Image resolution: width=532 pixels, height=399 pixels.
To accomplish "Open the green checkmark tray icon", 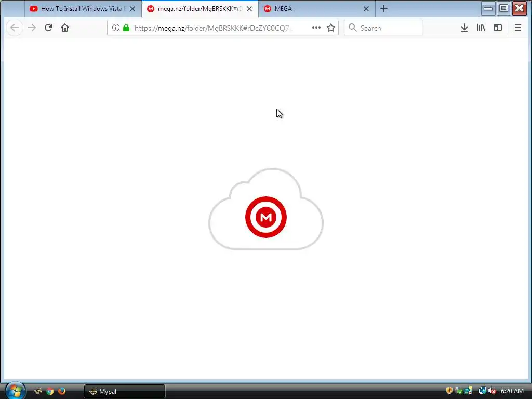I will [458, 391].
